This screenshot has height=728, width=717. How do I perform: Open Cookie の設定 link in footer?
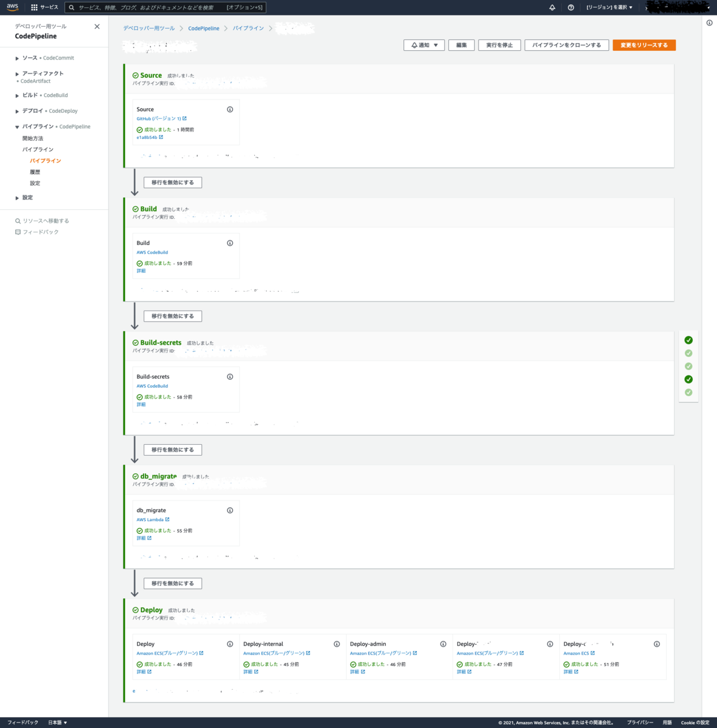tap(695, 723)
